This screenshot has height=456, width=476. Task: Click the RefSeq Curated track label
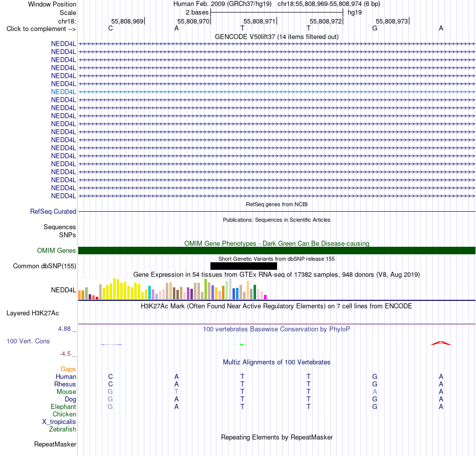[53, 211]
